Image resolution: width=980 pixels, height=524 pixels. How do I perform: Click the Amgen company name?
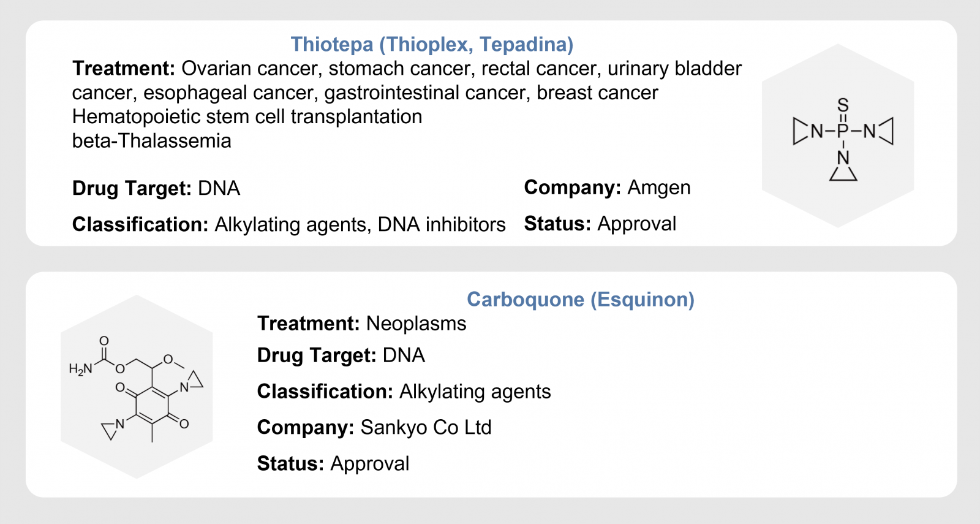tap(659, 188)
